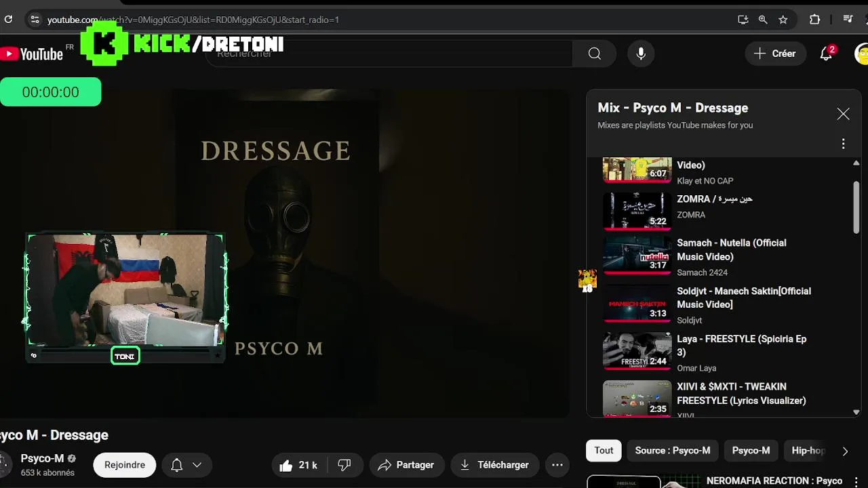
Task: Open the TWEAKIN FREESTYLE thumbnail
Action: click(637, 399)
